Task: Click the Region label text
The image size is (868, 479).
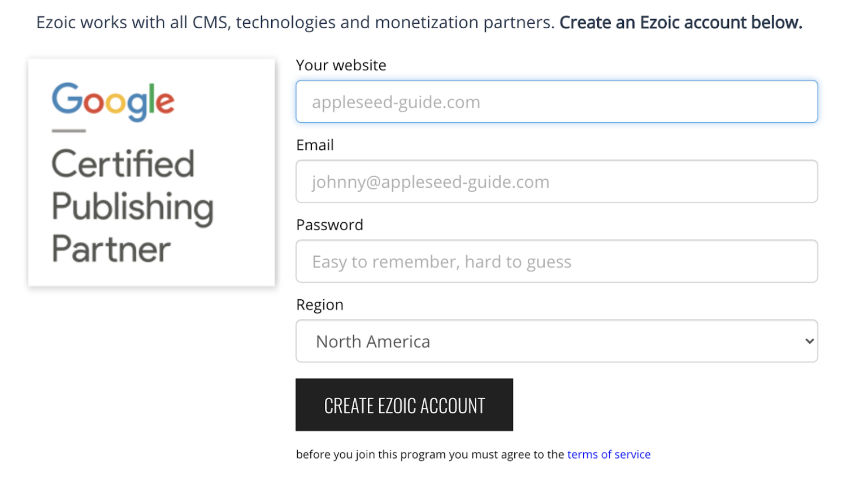Action: click(320, 304)
